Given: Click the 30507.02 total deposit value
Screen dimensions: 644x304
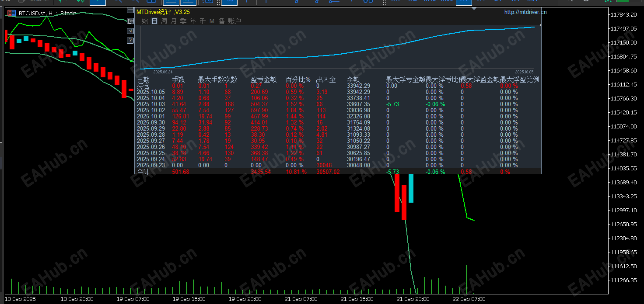Looking at the screenshot, I should pos(328,172).
